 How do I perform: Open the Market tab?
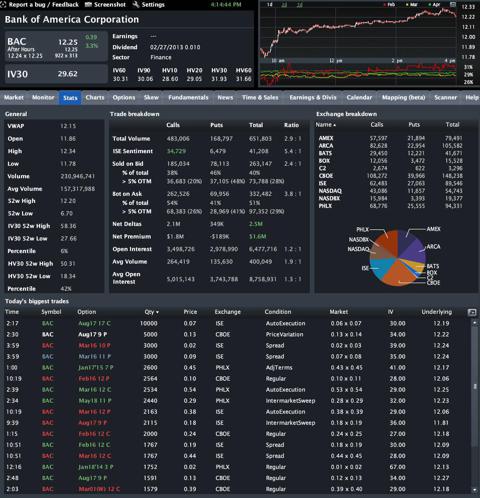(x=14, y=98)
